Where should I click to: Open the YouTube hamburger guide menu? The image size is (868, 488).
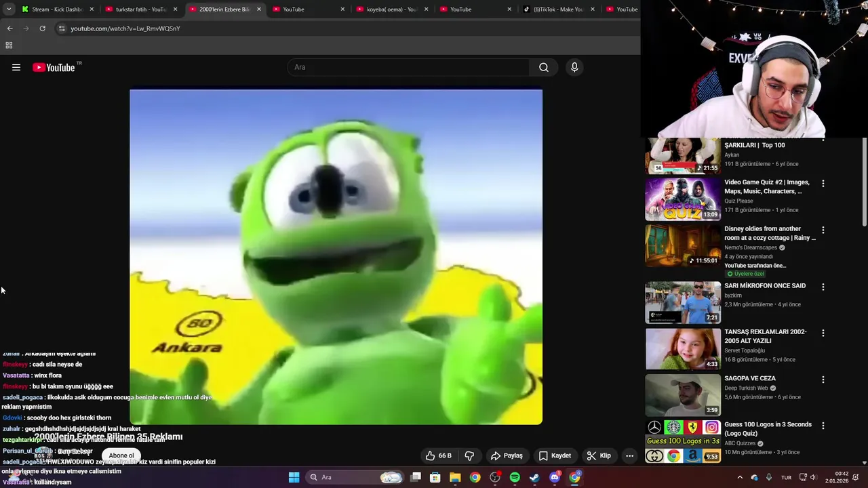16,67
